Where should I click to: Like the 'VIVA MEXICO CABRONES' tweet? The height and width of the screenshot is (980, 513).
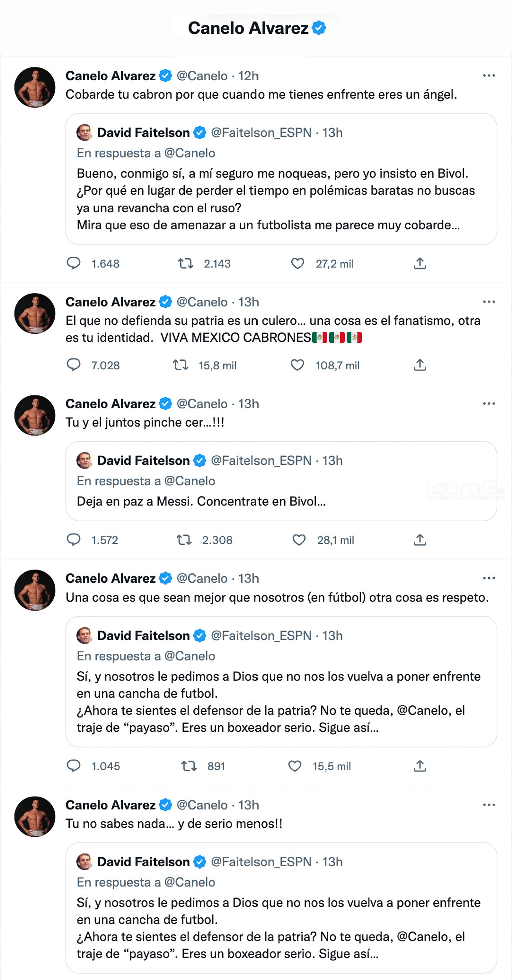[298, 365]
